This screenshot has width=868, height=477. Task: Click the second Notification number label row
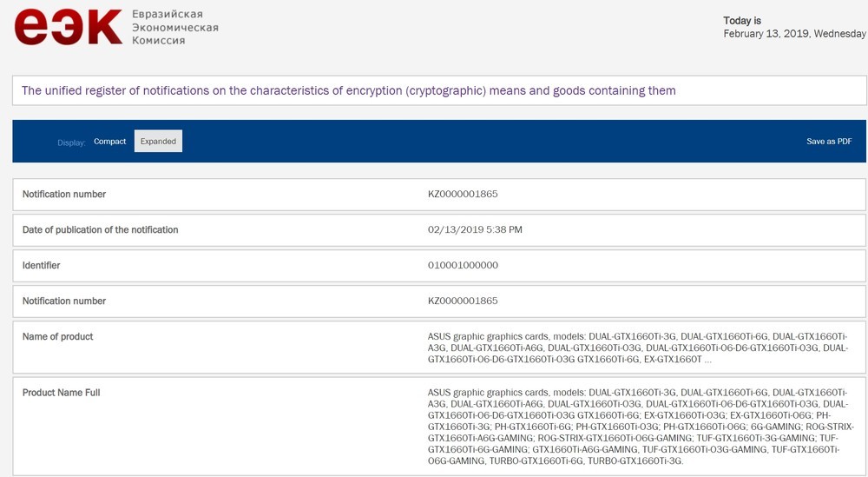63,301
